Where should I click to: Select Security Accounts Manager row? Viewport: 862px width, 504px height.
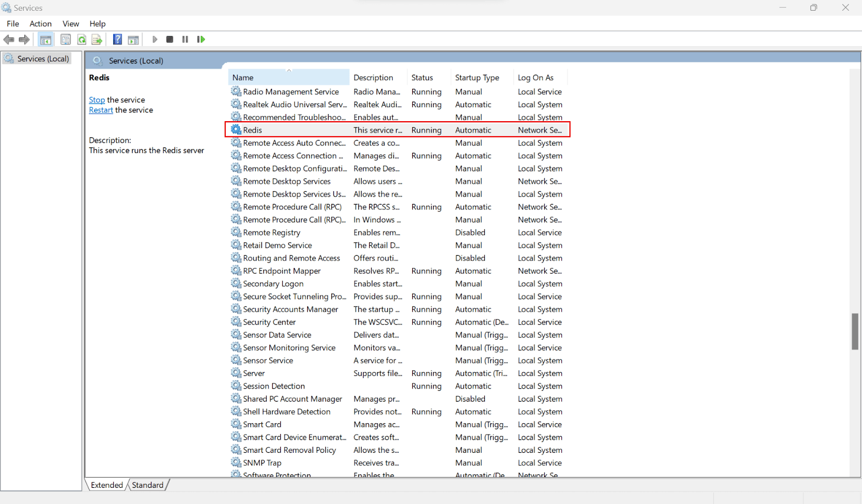[x=399, y=309]
